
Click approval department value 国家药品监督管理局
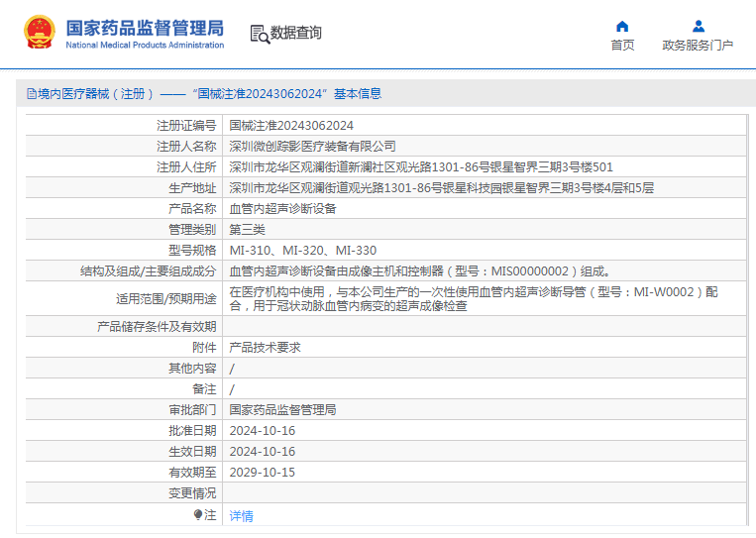pyautogui.click(x=282, y=410)
